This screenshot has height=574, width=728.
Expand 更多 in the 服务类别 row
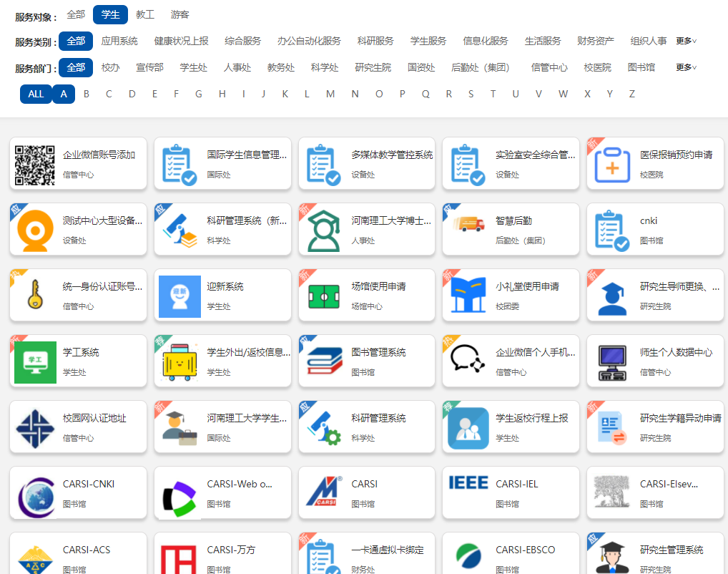[x=686, y=41]
